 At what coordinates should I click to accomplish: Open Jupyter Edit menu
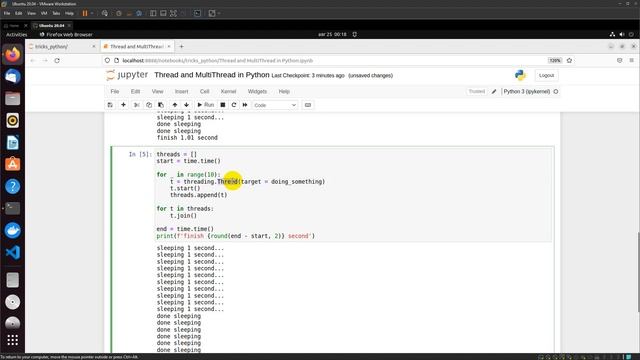click(x=136, y=91)
